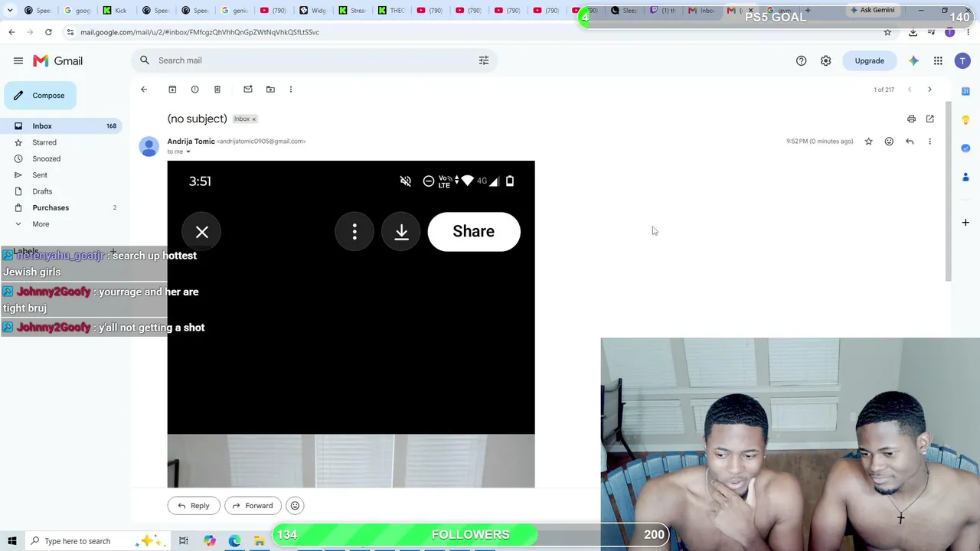Image resolution: width=980 pixels, height=551 pixels.
Task: Open File Explorer from taskbar
Action: pyautogui.click(x=260, y=541)
